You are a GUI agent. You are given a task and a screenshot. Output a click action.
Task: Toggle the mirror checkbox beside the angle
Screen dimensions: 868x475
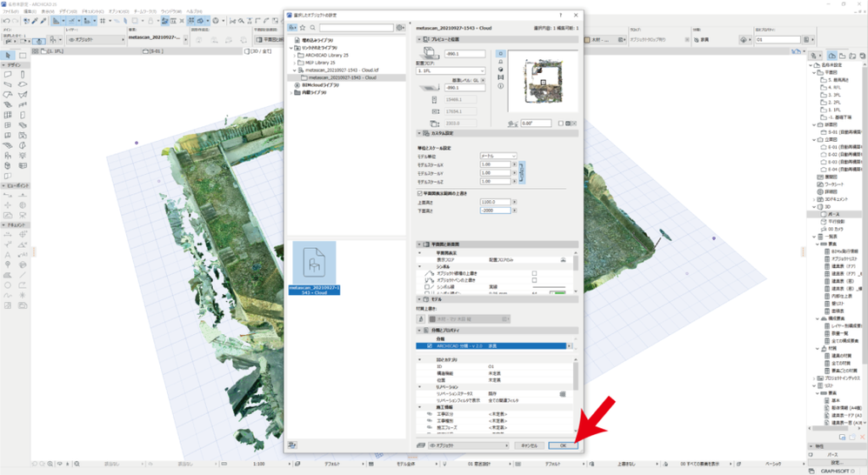(x=561, y=124)
